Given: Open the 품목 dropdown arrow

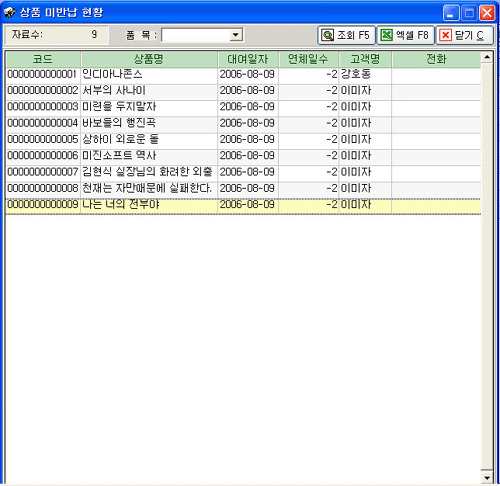Looking at the screenshot, I should pos(236,35).
